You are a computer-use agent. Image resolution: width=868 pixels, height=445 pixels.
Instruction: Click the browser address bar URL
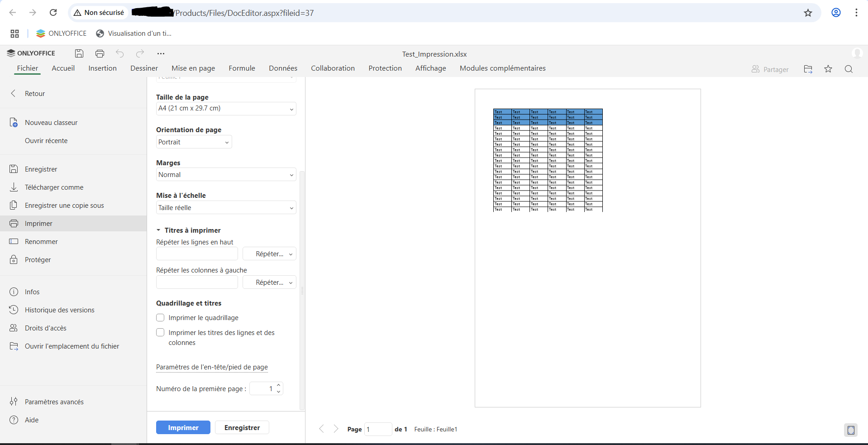point(244,13)
